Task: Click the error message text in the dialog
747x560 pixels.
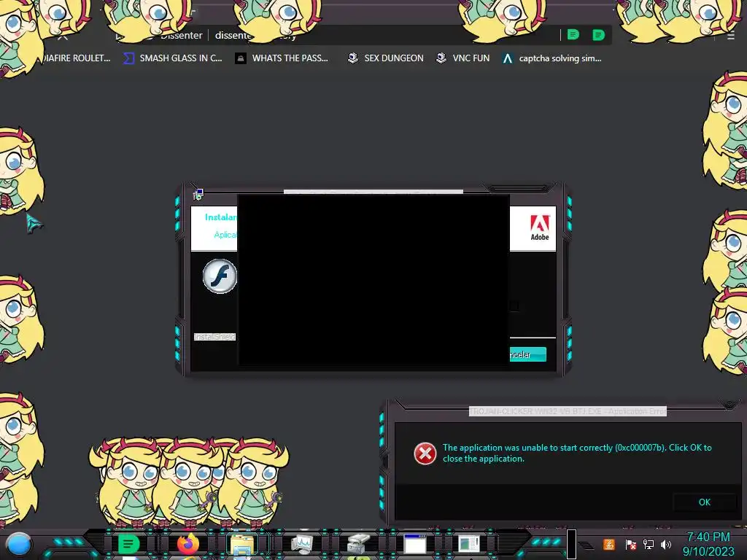Action: [577, 453]
